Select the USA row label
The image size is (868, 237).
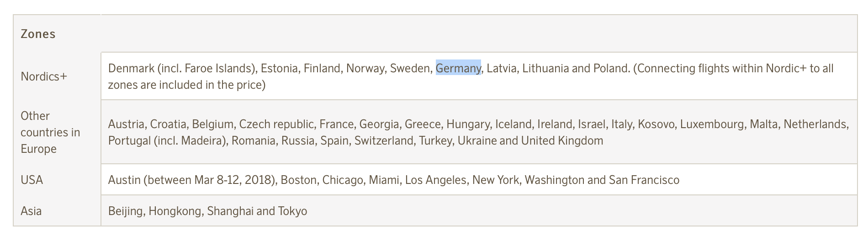pyautogui.click(x=32, y=180)
